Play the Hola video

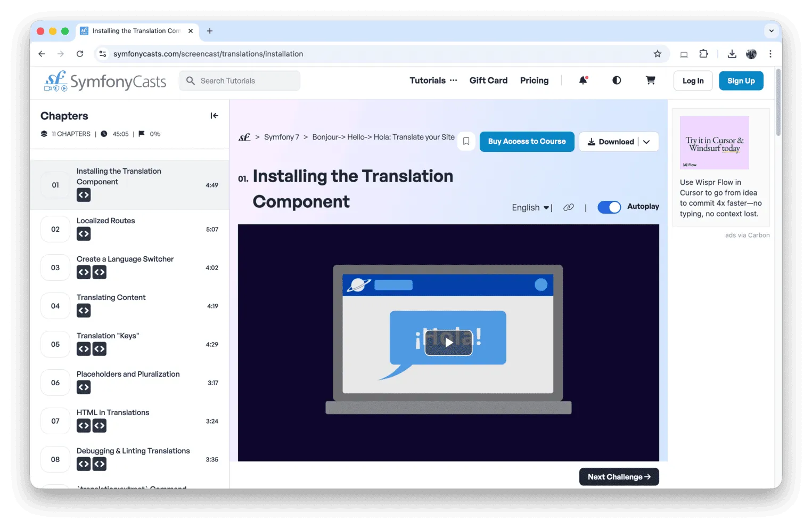(x=448, y=343)
